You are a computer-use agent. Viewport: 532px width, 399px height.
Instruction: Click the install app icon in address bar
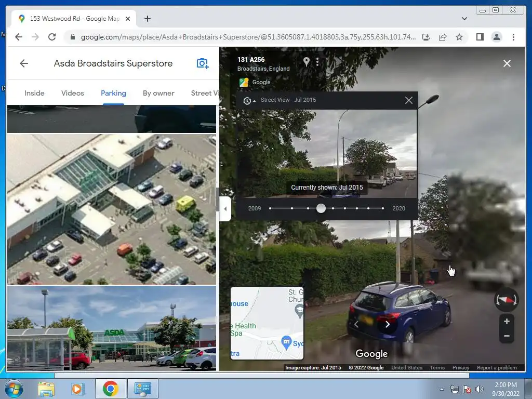[x=426, y=37]
